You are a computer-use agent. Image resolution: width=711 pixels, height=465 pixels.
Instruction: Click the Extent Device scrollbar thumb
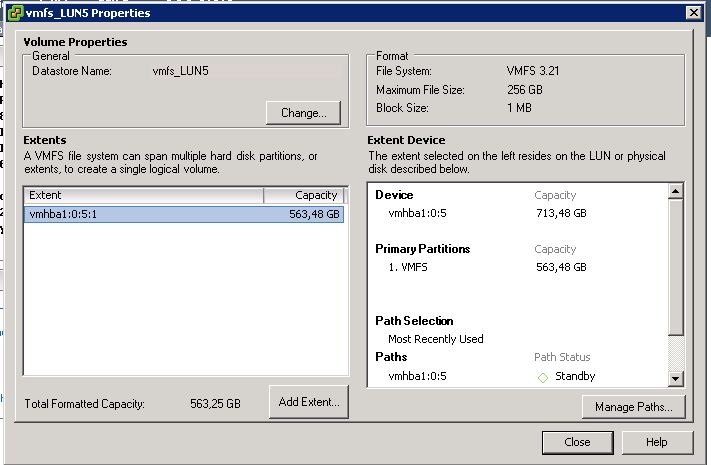click(x=676, y=268)
